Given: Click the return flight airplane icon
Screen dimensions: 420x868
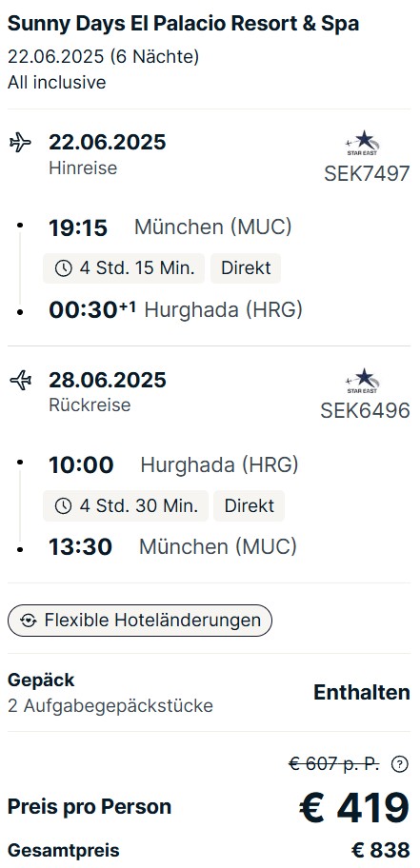Looking at the screenshot, I should [x=21, y=381].
